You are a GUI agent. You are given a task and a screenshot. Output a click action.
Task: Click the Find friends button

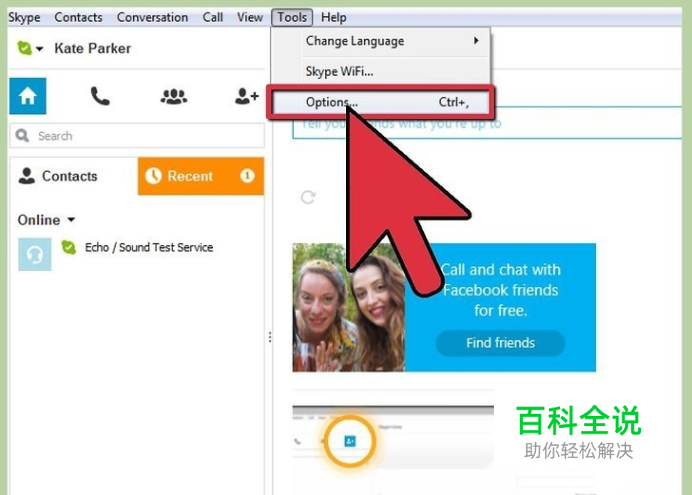500,343
